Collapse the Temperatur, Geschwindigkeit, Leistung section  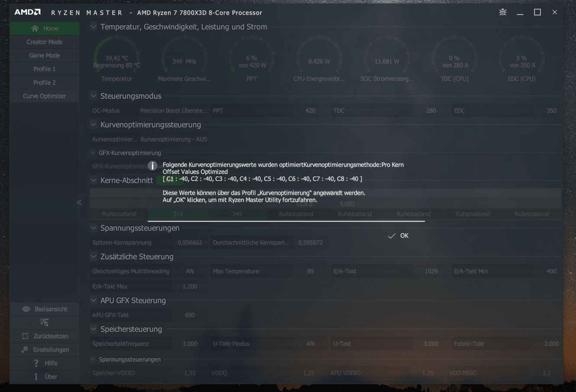[93, 27]
